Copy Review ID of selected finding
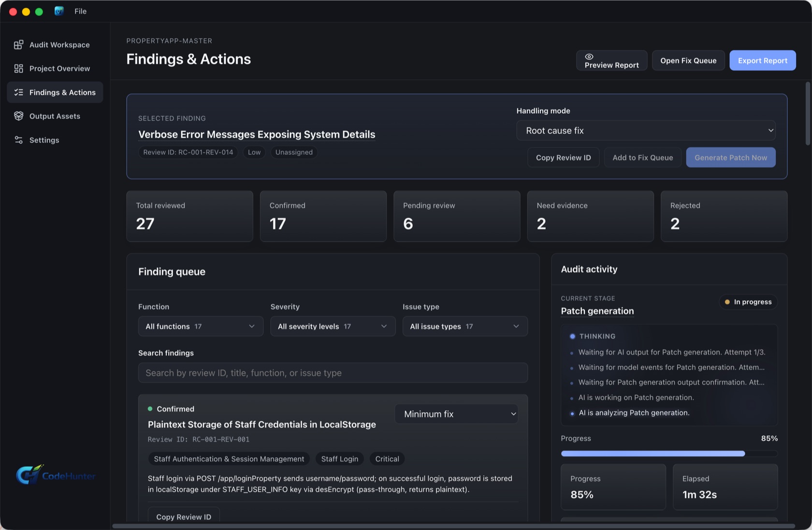The width and height of the screenshot is (812, 530). [x=563, y=158]
